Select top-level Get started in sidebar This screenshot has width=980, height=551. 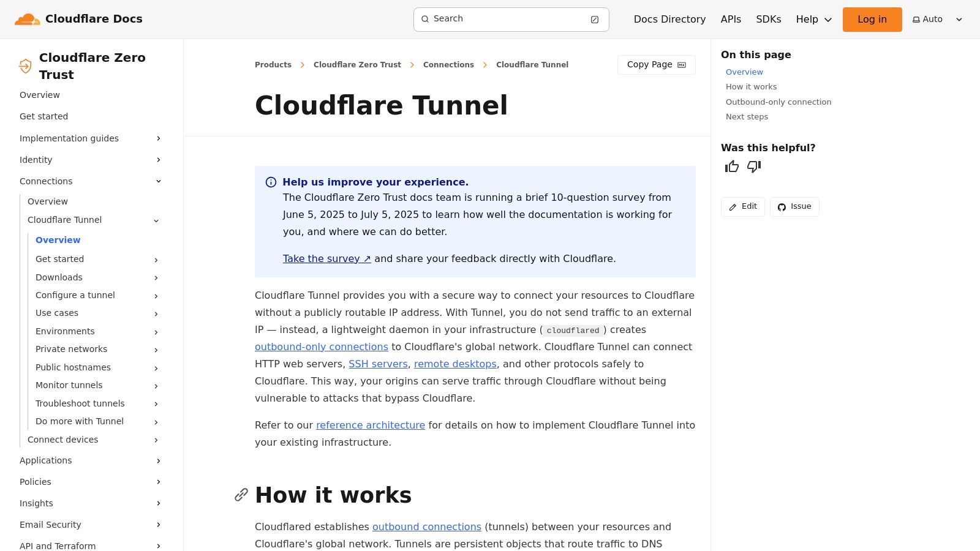43,117
